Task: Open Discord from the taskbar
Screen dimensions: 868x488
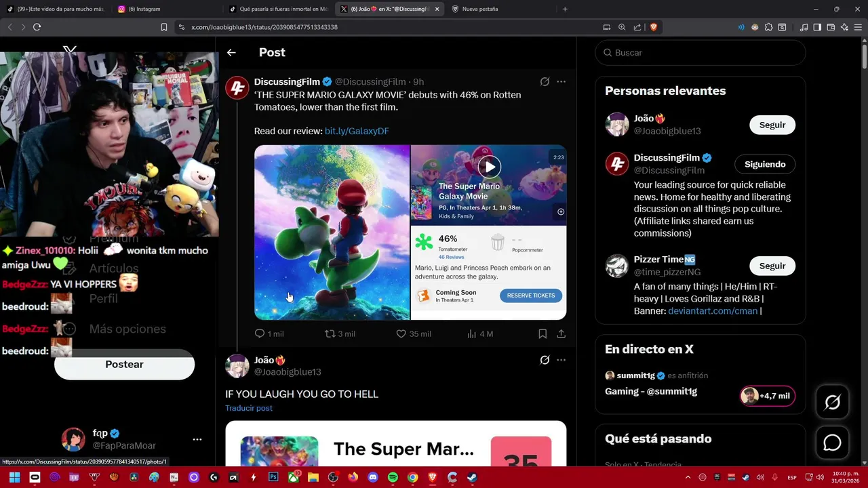Action: [372, 477]
